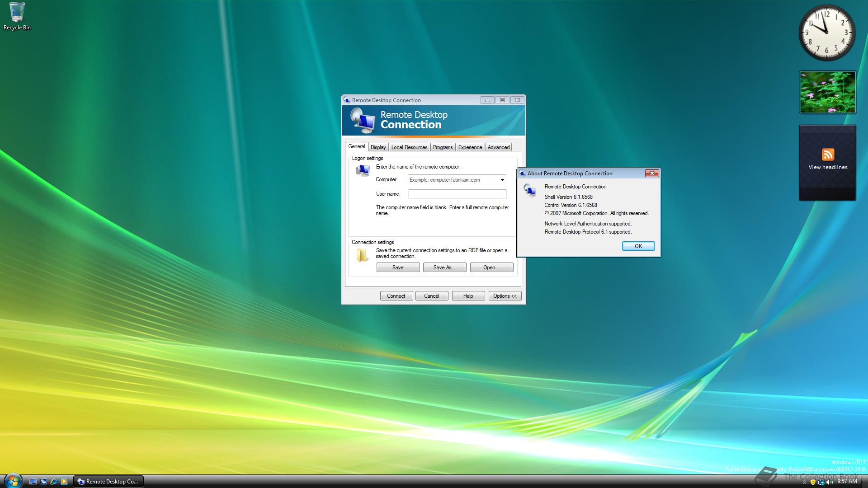Collapse options with Options << button

point(505,296)
